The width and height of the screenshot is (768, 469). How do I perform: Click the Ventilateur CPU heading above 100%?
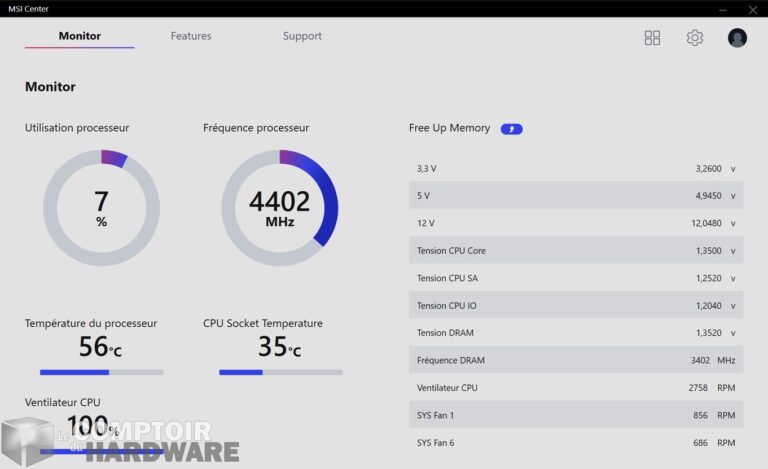pyautogui.click(x=63, y=402)
